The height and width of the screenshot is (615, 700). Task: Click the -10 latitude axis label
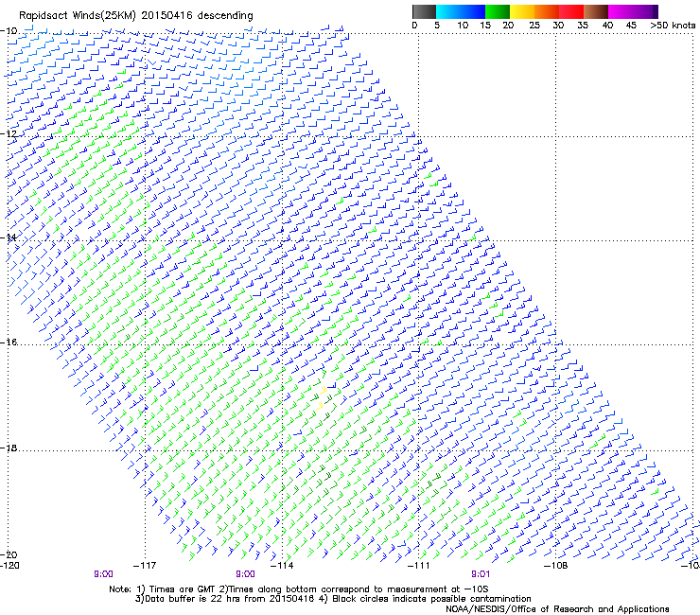[x=9, y=31]
